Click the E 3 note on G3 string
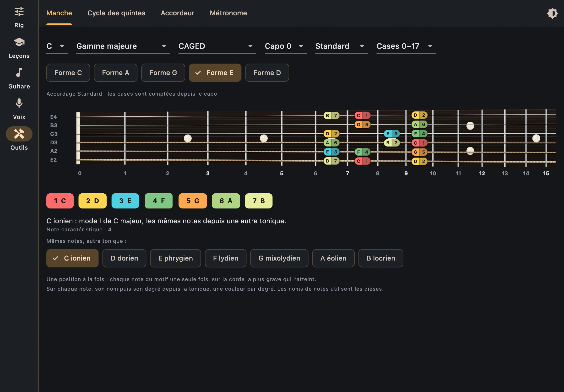This screenshot has width=564, height=392. click(392, 134)
